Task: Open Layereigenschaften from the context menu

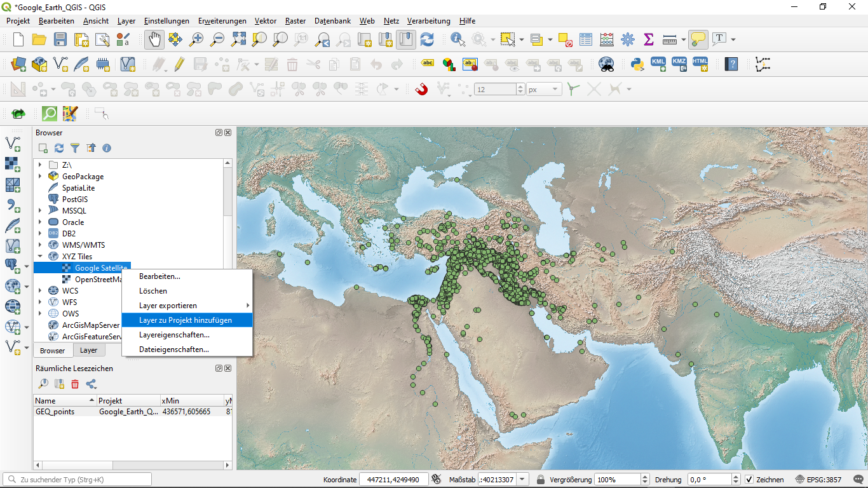Action: pyautogui.click(x=187, y=335)
